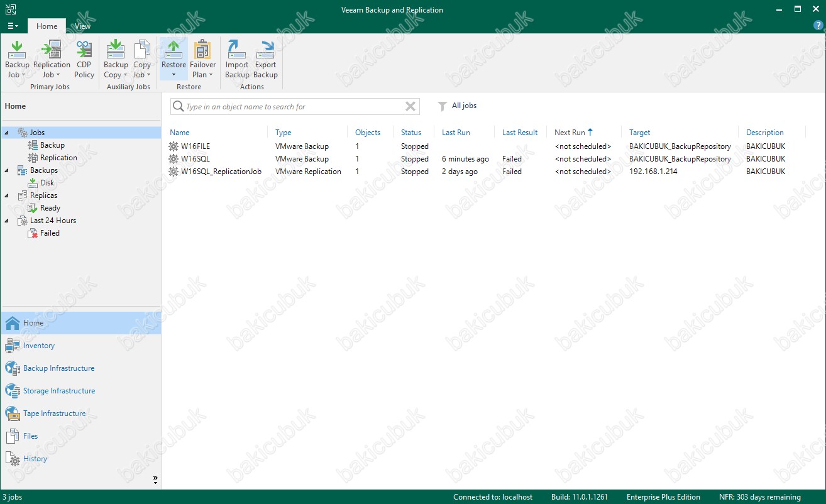
Task: Sort by the Name column header
Action: (x=179, y=133)
